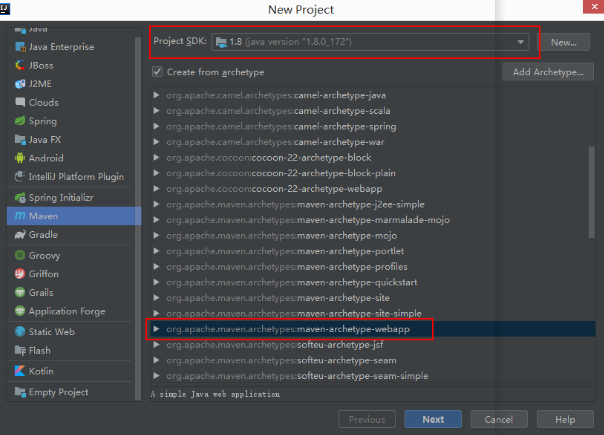The height and width of the screenshot is (435, 604).
Task: Click the Kotlin icon
Action: (x=20, y=371)
